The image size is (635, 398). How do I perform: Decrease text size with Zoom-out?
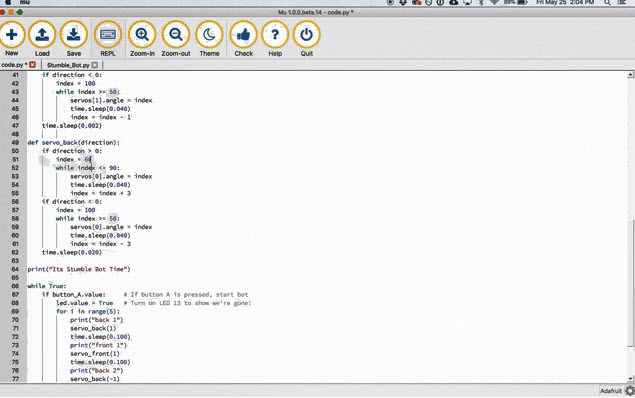click(176, 38)
